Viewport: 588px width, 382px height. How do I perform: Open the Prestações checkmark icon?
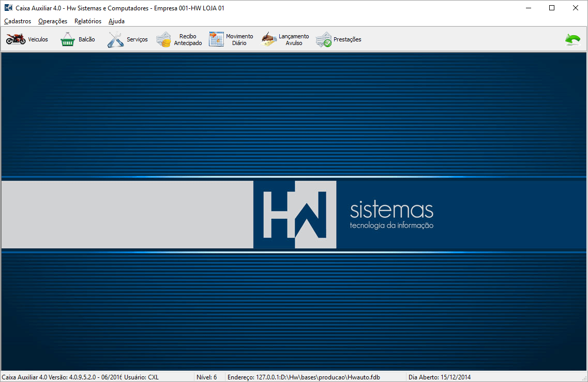coord(324,39)
